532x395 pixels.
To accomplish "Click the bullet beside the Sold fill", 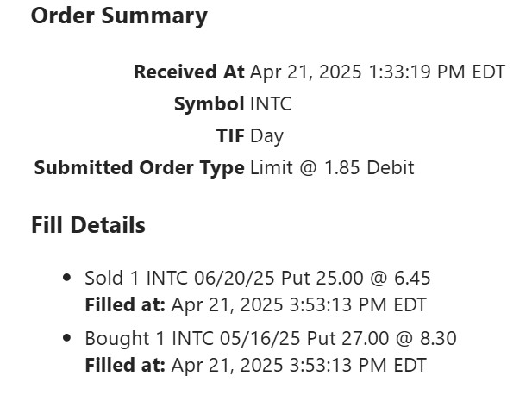I will coord(67,278).
